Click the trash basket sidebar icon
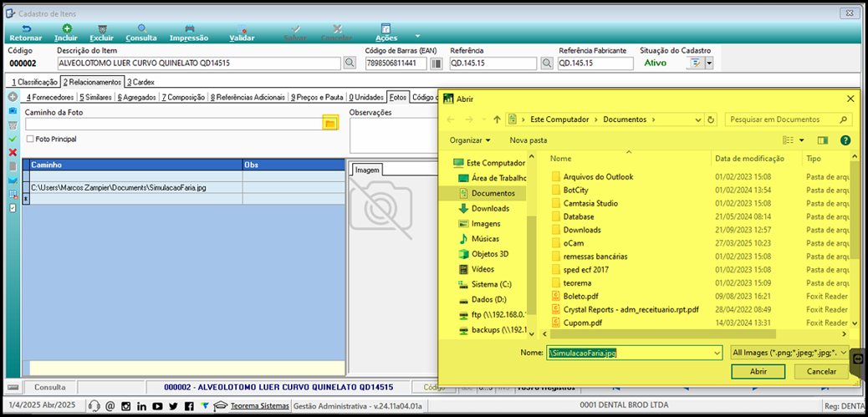868x417 pixels. click(x=13, y=125)
